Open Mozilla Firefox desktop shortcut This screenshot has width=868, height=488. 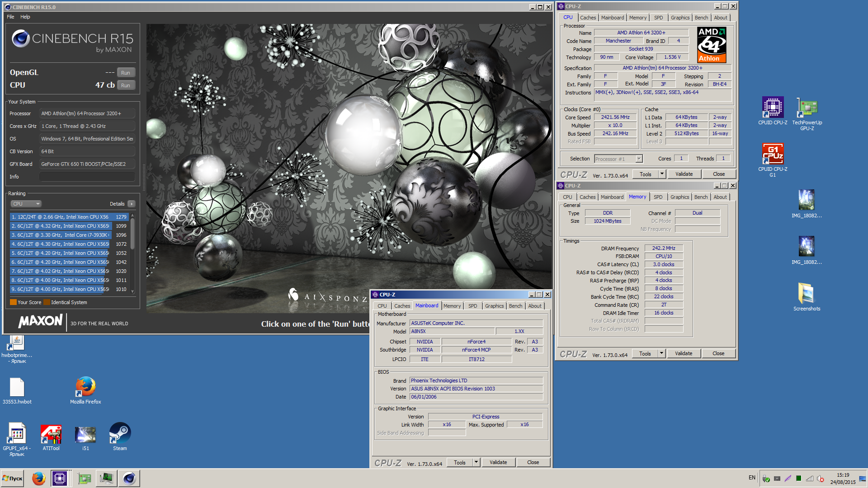pos(85,390)
